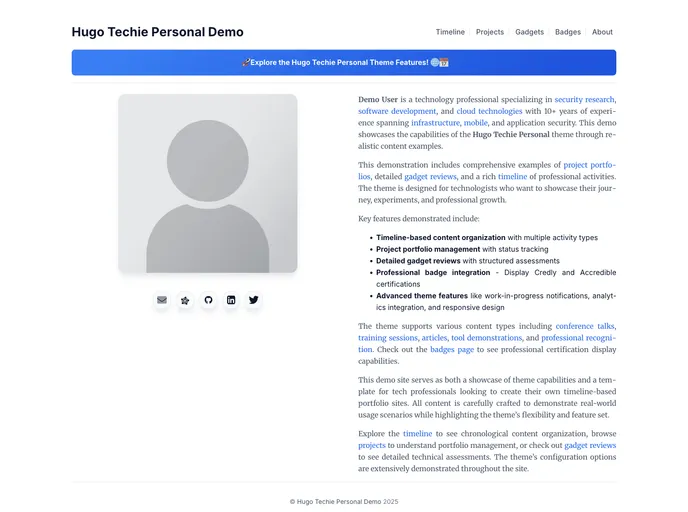
Task: Visit the LinkedIn profile icon
Action: [231, 300]
